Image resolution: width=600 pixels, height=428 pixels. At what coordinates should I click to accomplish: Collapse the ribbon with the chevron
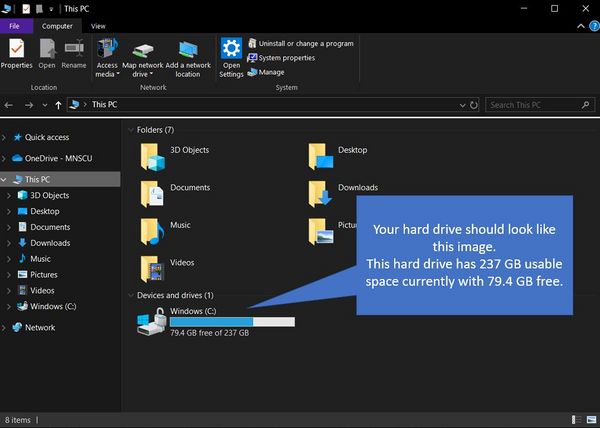click(580, 26)
